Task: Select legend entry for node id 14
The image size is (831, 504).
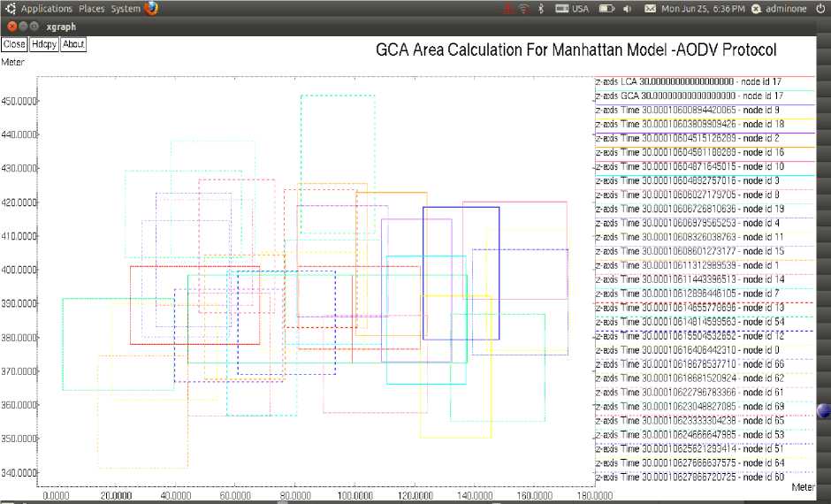Action: click(x=690, y=279)
